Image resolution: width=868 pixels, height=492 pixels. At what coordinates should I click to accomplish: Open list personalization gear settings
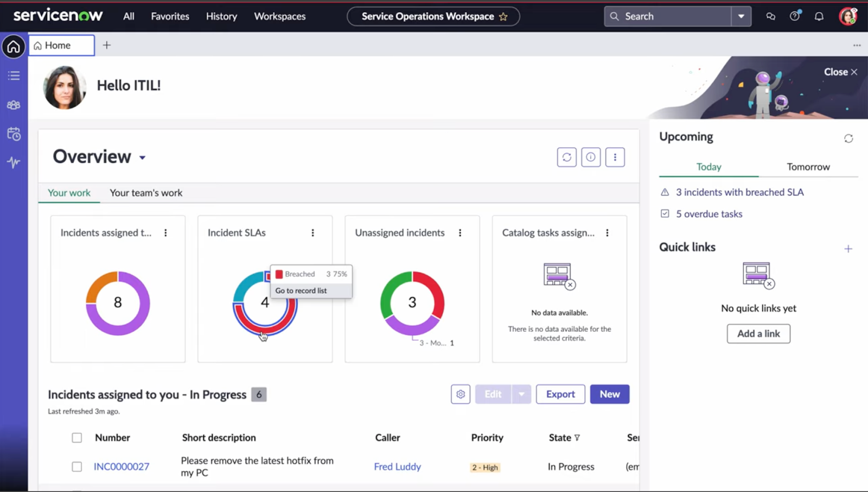click(461, 394)
